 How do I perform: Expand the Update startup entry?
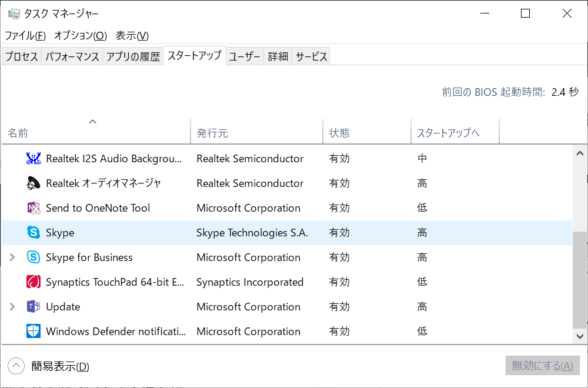pos(13,307)
